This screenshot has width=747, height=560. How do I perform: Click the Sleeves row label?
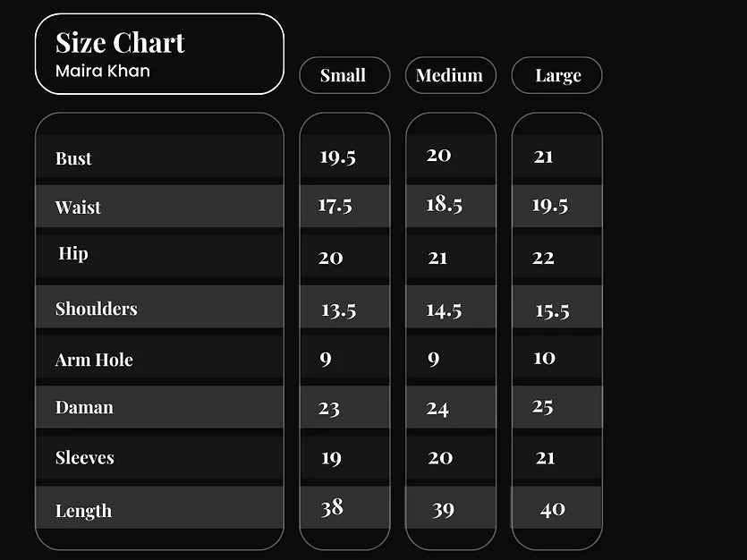(x=85, y=458)
